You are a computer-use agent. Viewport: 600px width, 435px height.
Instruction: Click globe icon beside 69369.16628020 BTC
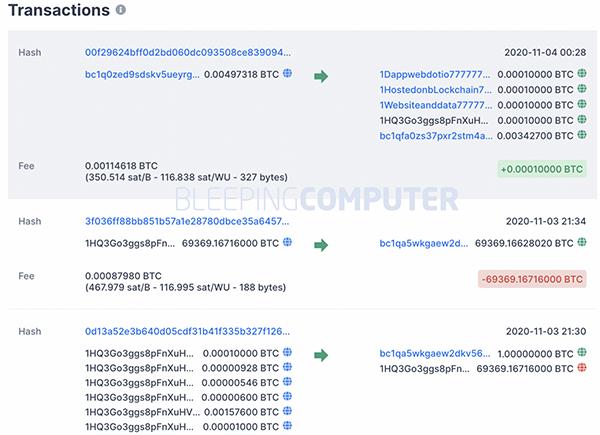click(x=582, y=242)
